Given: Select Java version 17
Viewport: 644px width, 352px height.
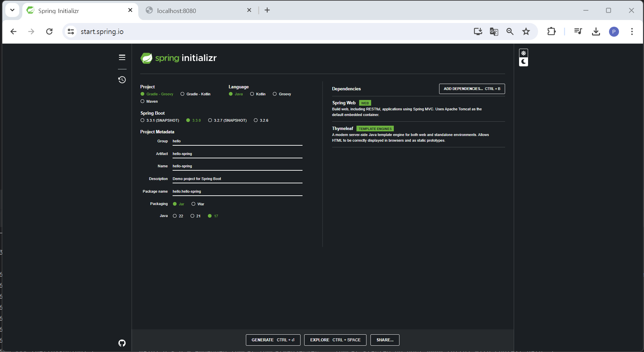Looking at the screenshot, I should click(x=213, y=216).
